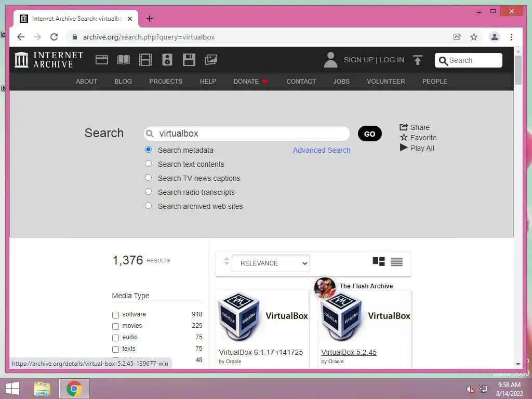Viewport: 532px width, 399px height.
Task: Open the PROJECTS menu item
Action: (x=166, y=82)
